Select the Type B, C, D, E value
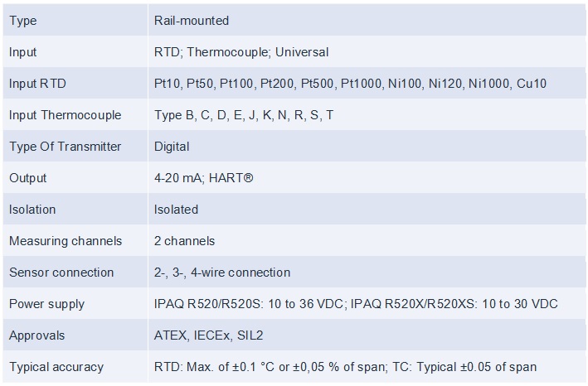The width and height of the screenshot is (588, 386). click(x=244, y=115)
